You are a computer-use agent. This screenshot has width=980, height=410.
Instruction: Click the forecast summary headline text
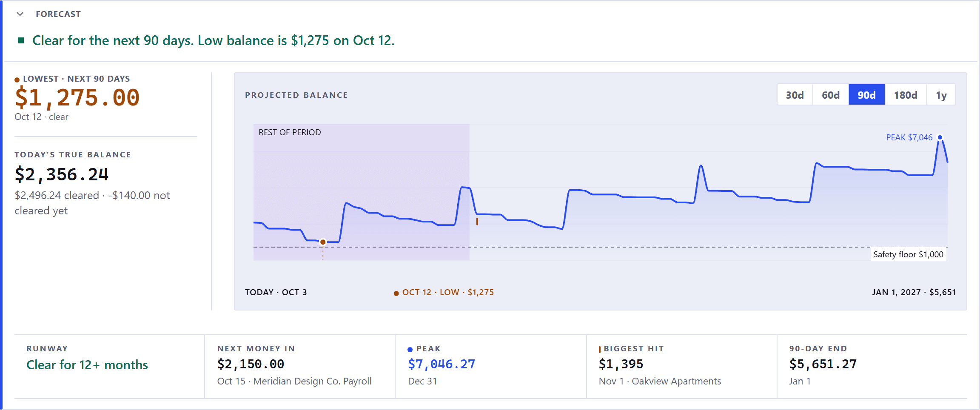click(x=214, y=40)
